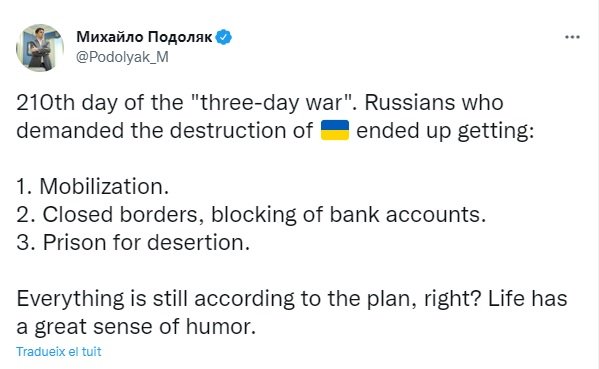Click the phrase 'blocking of bank accounts.'
599x369 pixels.
(348, 214)
